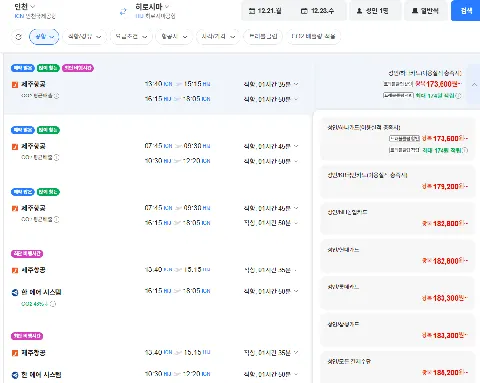Click seat icon in 일반석 field
The height and width of the screenshot is (383, 480).
(x=415, y=11)
